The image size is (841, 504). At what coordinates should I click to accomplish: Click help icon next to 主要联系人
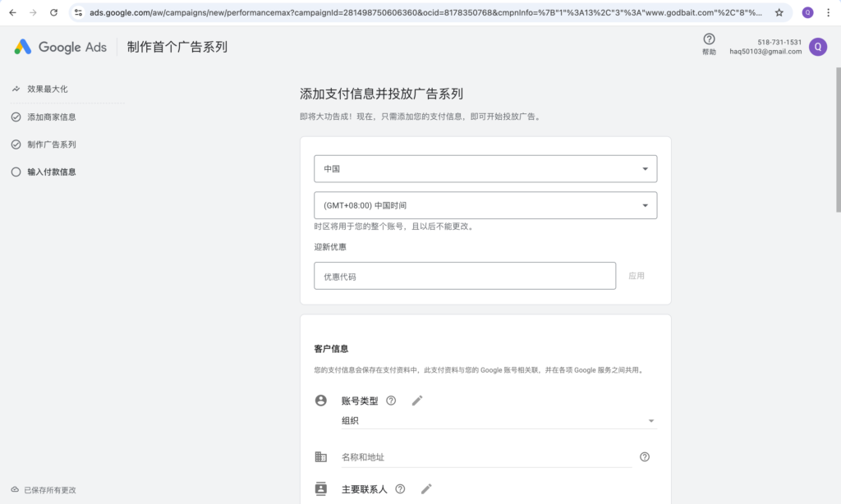pos(400,489)
